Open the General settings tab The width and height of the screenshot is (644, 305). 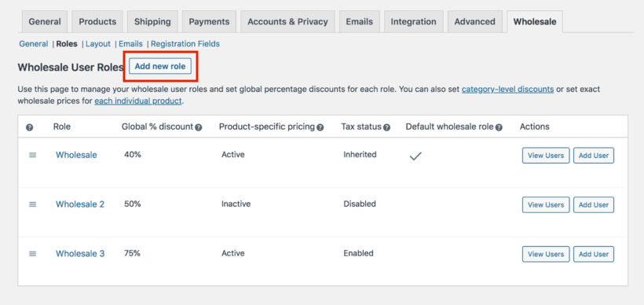pyautogui.click(x=45, y=22)
